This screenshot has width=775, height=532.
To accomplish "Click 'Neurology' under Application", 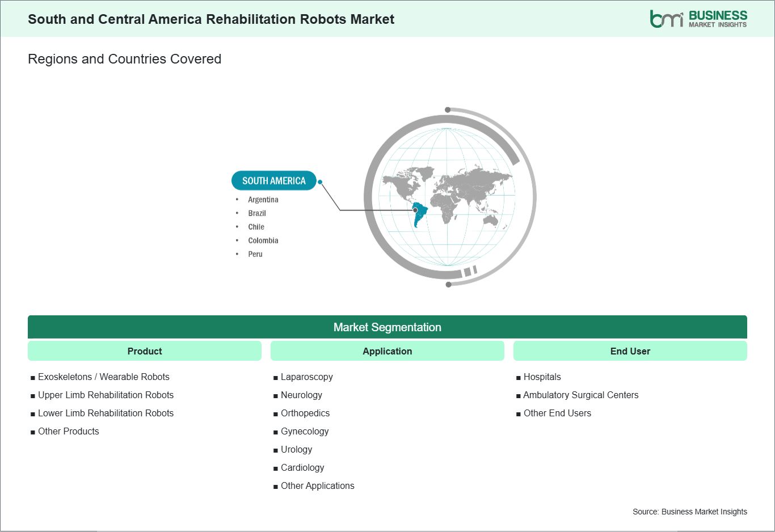I will point(301,395).
